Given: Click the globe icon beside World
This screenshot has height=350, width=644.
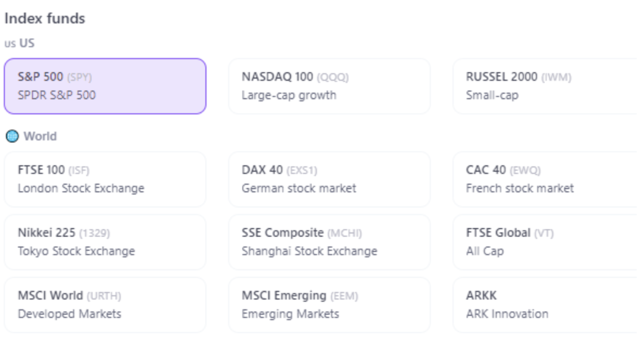Looking at the screenshot, I should click(x=11, y=137).
